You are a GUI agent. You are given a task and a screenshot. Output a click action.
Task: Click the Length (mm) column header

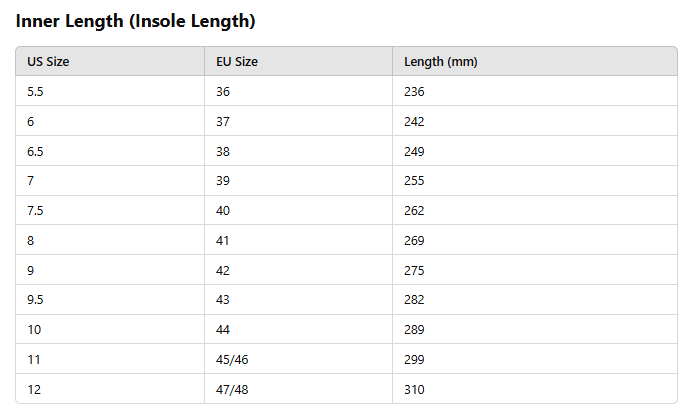point(440,62)
